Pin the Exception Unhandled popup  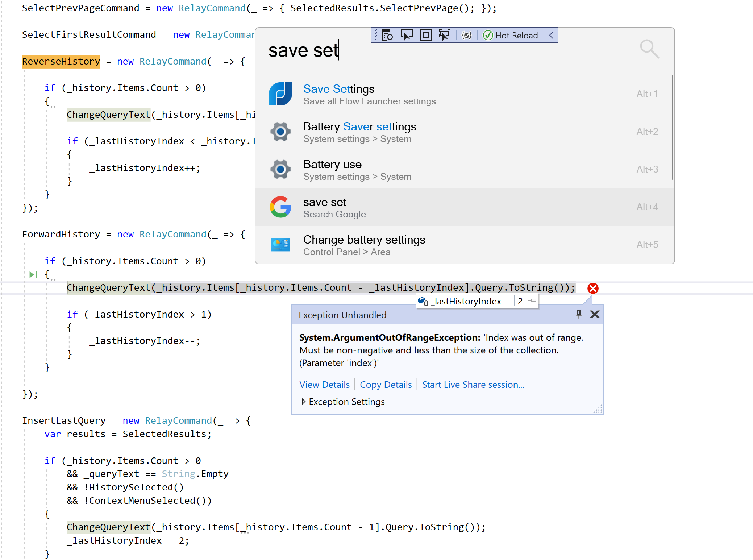579,314
